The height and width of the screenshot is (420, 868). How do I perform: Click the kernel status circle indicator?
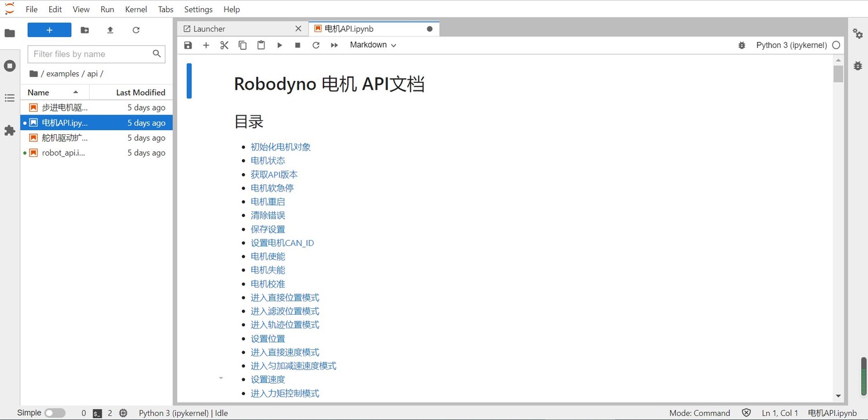pyautogui.click(x=836, y=45)
